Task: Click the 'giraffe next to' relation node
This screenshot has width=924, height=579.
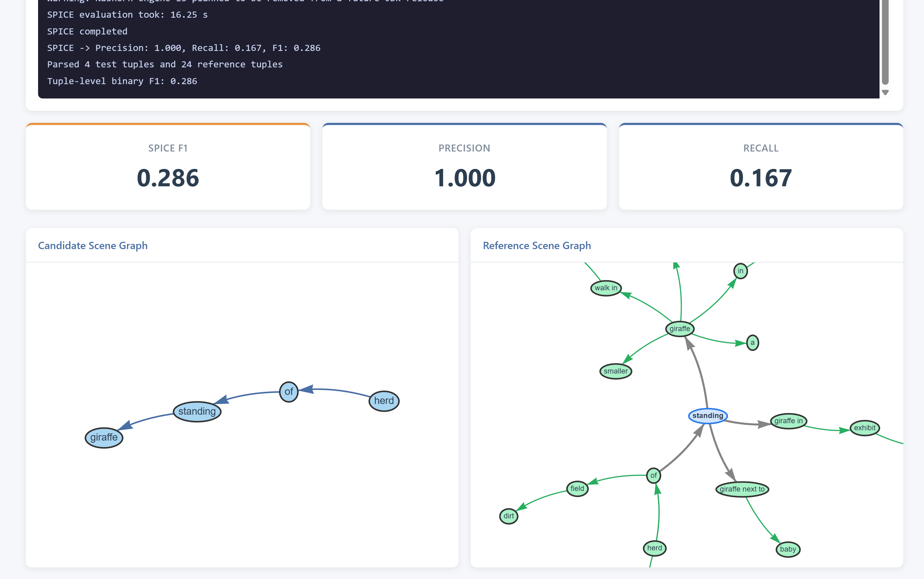Action: click(742, 489)
